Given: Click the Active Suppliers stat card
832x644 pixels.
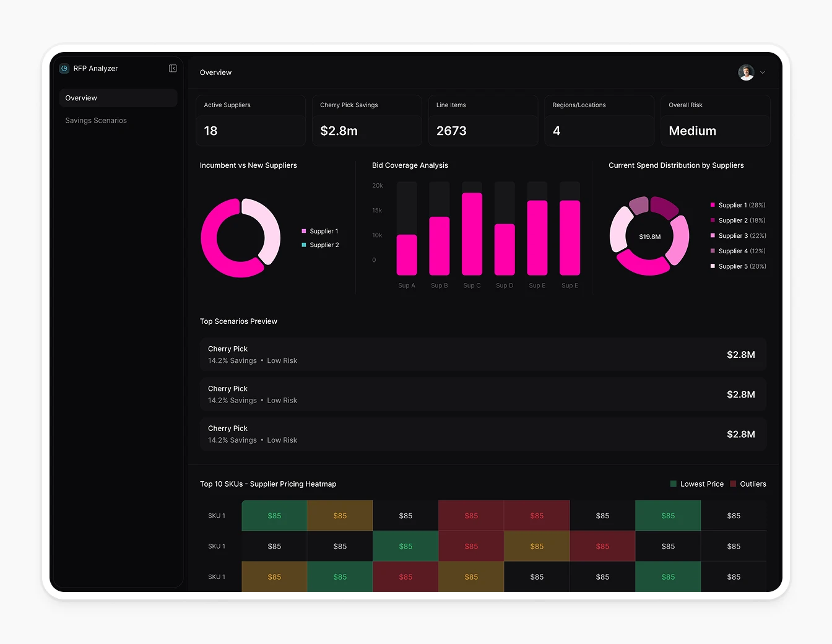Looking at the screenshot, I should pyautogui.click(x=251, y=121).
